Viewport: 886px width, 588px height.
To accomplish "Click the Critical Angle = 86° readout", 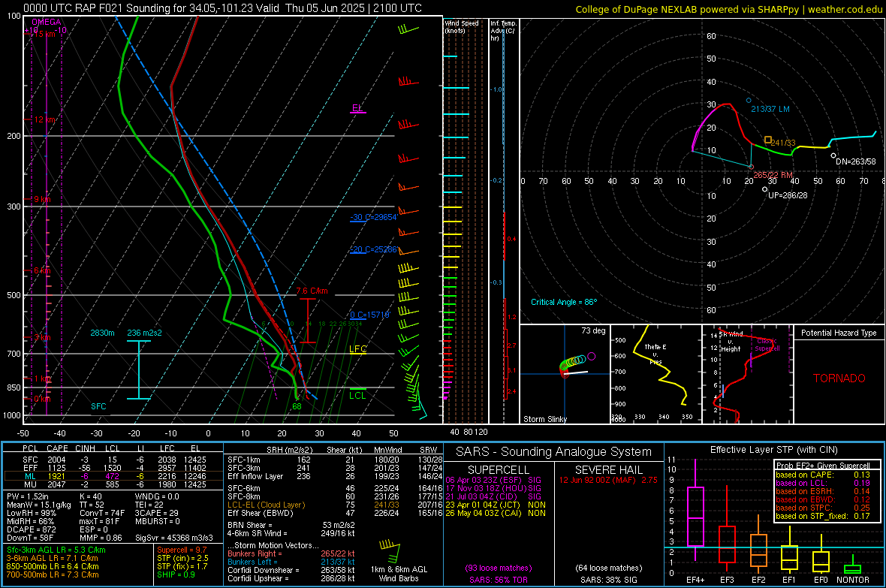I will [564, 303].
